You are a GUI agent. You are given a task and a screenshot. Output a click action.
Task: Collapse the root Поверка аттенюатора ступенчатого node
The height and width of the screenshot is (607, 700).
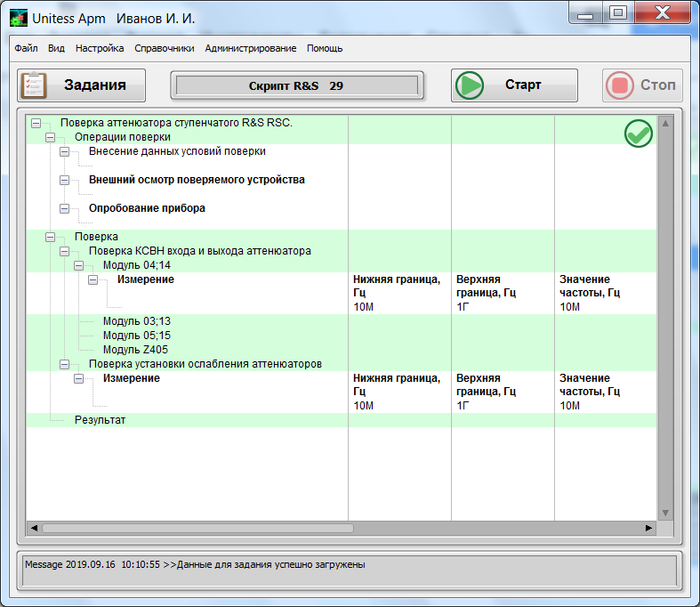coord(36,123)
